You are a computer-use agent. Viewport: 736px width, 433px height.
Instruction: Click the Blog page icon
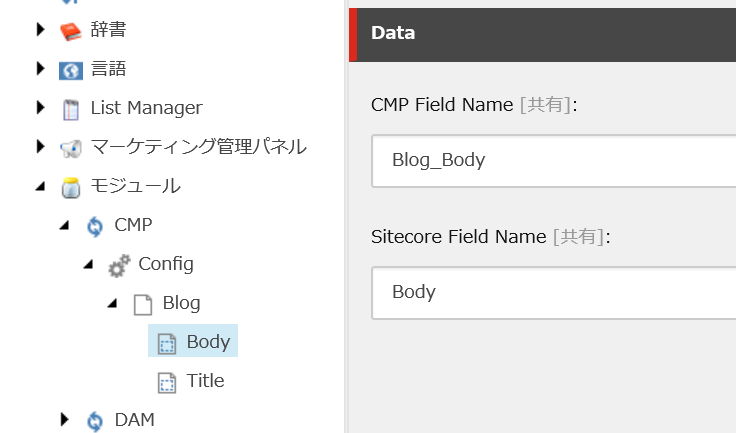143,304
